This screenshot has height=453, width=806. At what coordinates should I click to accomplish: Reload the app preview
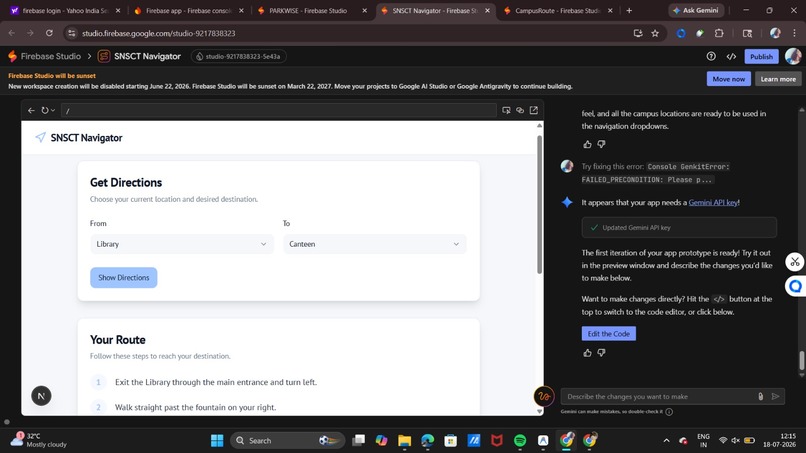pos(45,110)
